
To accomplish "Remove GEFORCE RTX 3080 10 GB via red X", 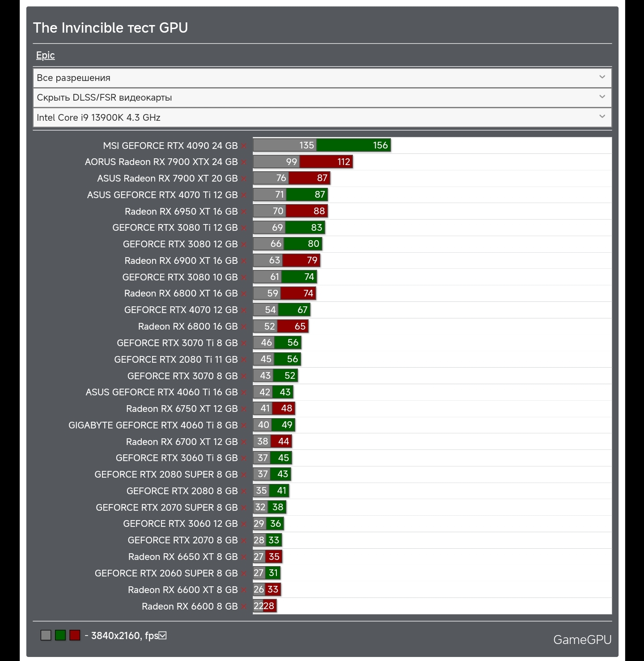I will (244, 278).
